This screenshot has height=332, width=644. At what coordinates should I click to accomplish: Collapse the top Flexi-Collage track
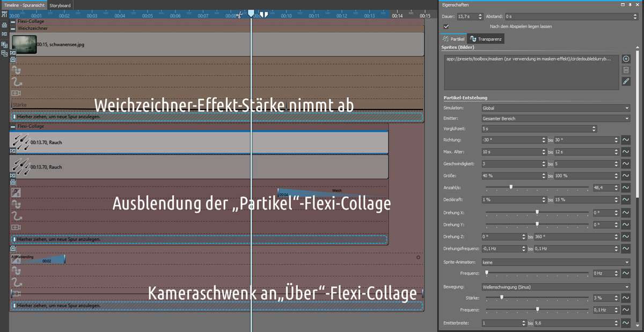(x=13, y=21)
